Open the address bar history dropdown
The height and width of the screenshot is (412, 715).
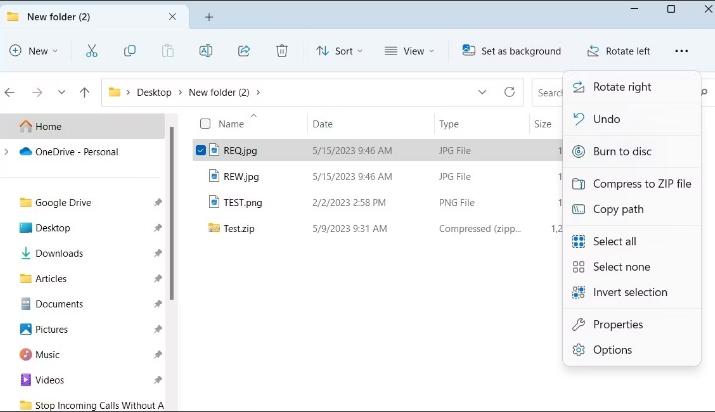click(x=482, y=92)
